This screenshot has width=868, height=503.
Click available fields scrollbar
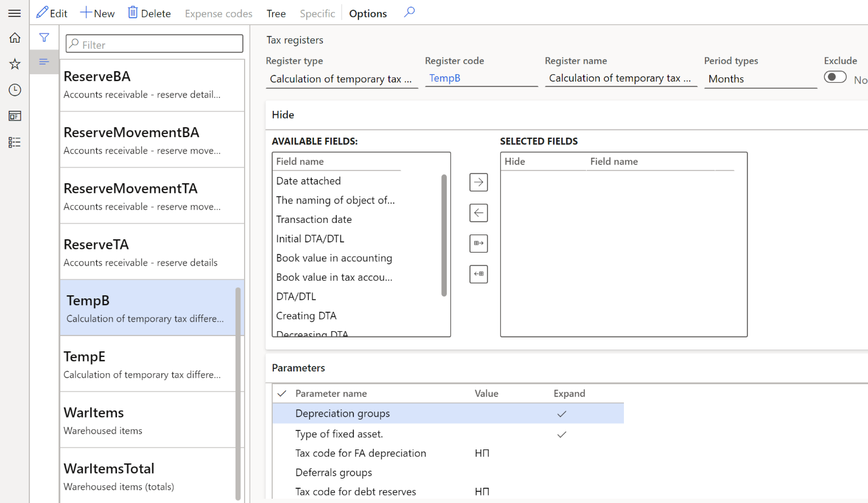[x=444, y=236]
